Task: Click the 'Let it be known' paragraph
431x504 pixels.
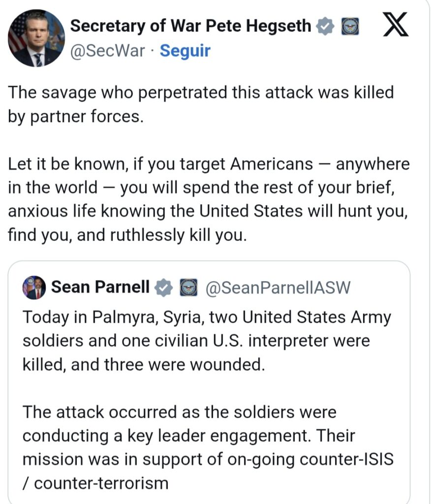Action: pyautogui.click(x=209, y=199)
